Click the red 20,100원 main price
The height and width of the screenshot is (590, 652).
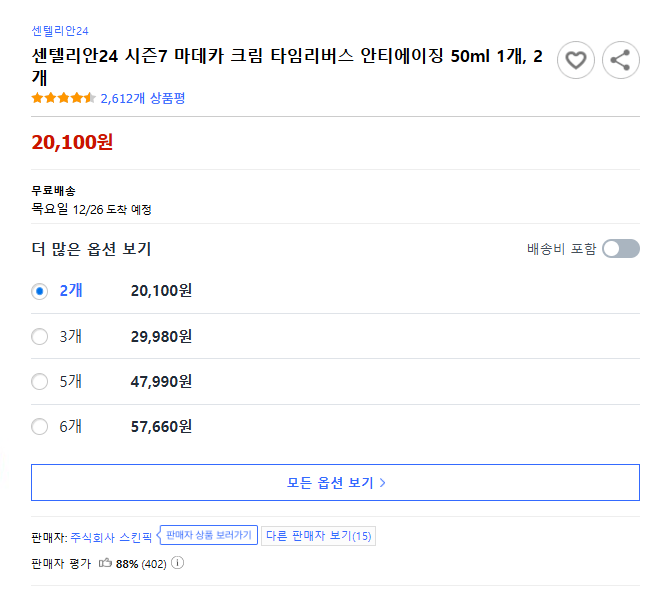[72, 142]
